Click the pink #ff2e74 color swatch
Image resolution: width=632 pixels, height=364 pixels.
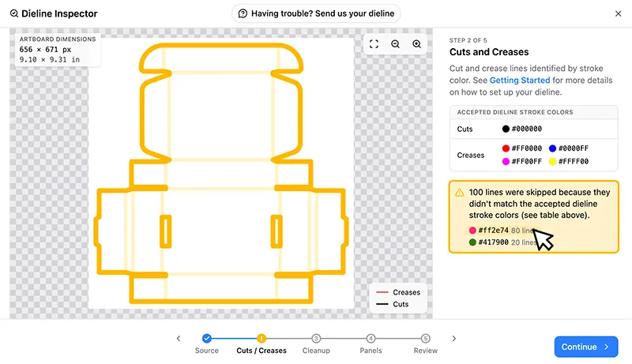coord(472,231)
